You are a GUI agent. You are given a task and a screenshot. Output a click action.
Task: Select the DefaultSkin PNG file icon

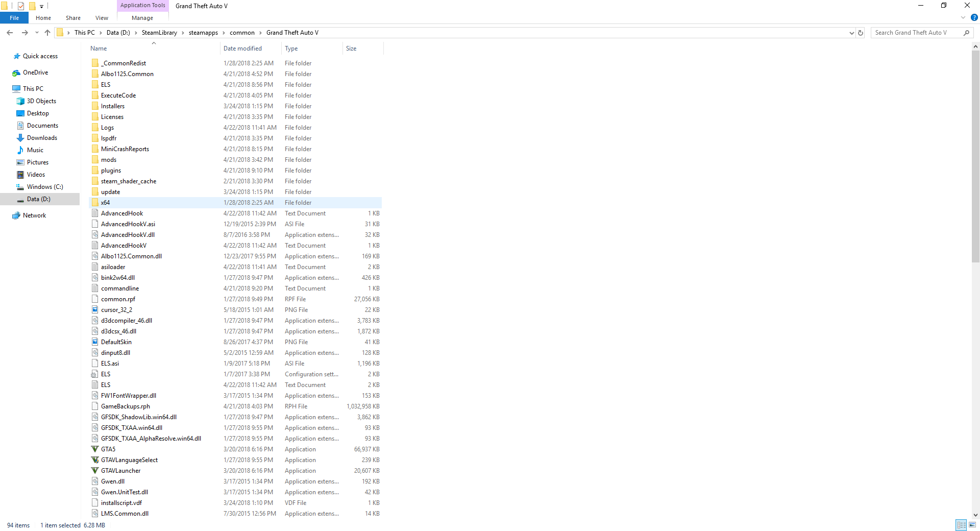click(95, 342)
